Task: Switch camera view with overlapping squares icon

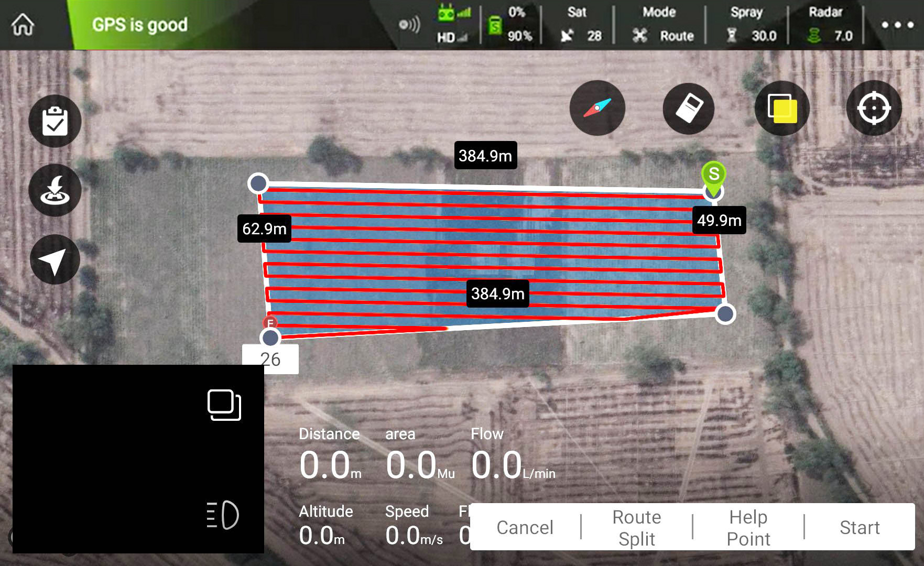Action: tap(224, 405)
